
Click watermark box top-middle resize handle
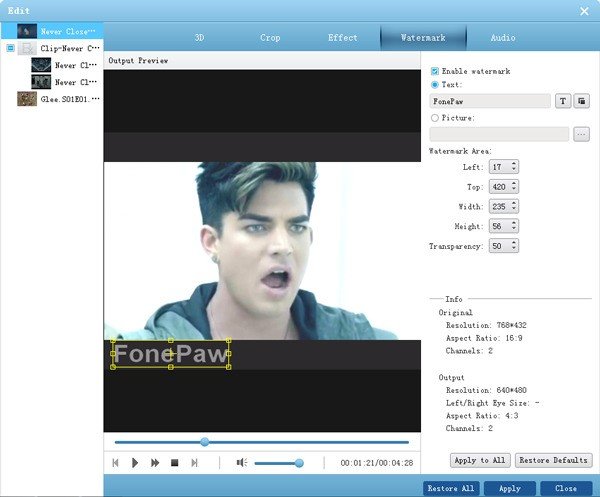tap(171, 340)
